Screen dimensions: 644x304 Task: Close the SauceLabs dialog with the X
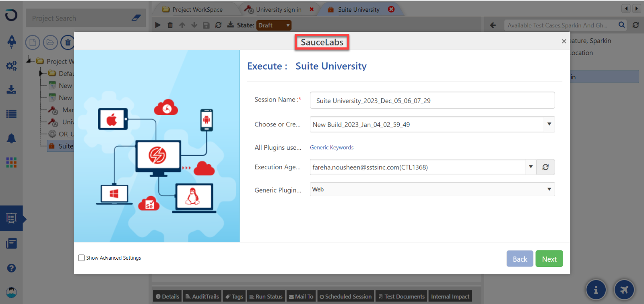[564, 41]
